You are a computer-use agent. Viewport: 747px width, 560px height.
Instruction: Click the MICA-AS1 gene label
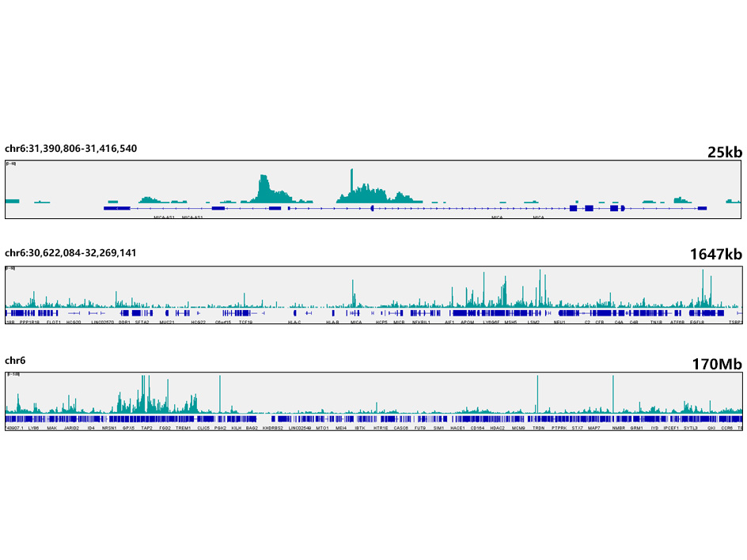click(x=165, y=217)
